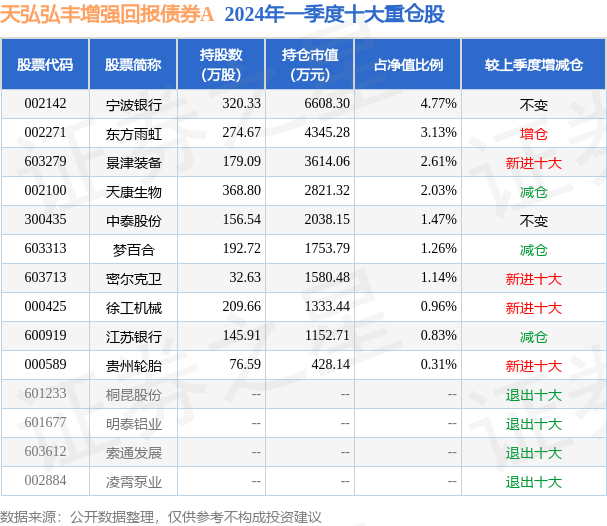Click the 股票代码 column header

click(x=45, y=65)
